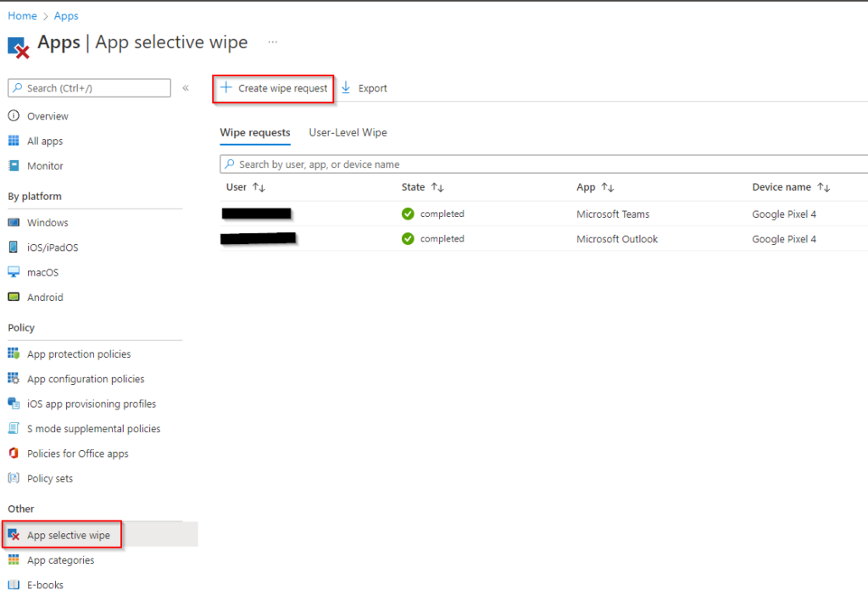The height and width of the screenshot is (601, 868).
Task: Click the Windows platform icon in sidebar
Action: [x=14, y=223]
